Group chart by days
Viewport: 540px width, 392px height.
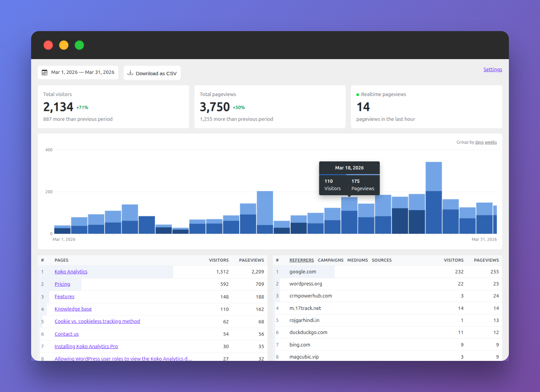pyautogui.click(x=479, y=142)
